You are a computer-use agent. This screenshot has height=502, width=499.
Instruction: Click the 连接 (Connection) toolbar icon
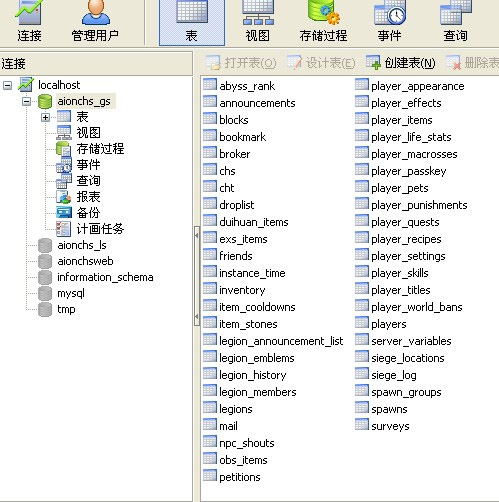pyautogui.click(x=29, y=22)
